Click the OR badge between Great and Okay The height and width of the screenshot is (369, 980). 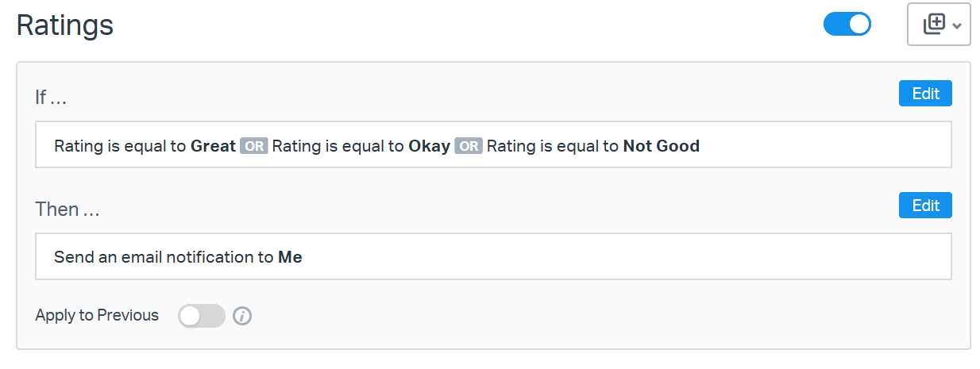254,146
